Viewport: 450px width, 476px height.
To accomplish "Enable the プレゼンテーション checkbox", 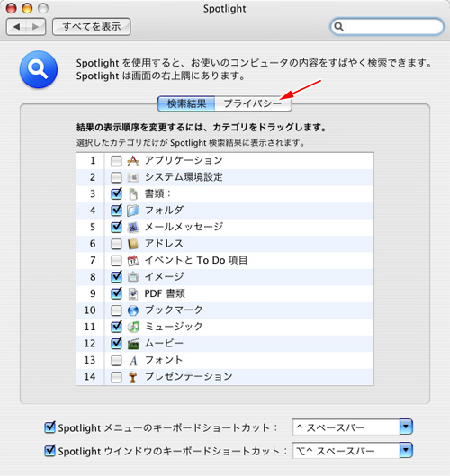I will pyautogui.click(x=116, y=377).
